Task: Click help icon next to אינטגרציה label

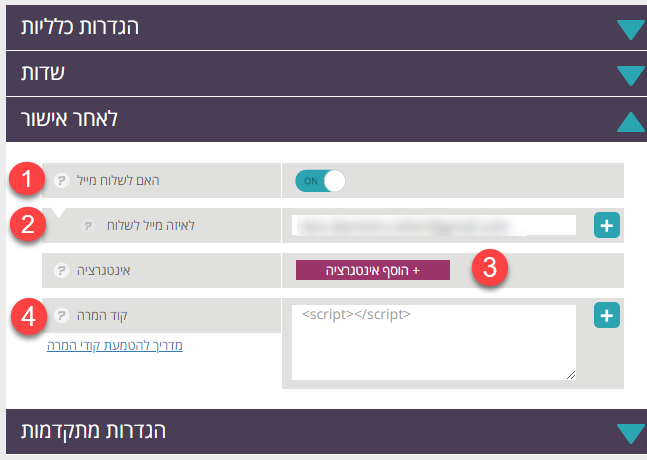Action: tap(61, 270)
